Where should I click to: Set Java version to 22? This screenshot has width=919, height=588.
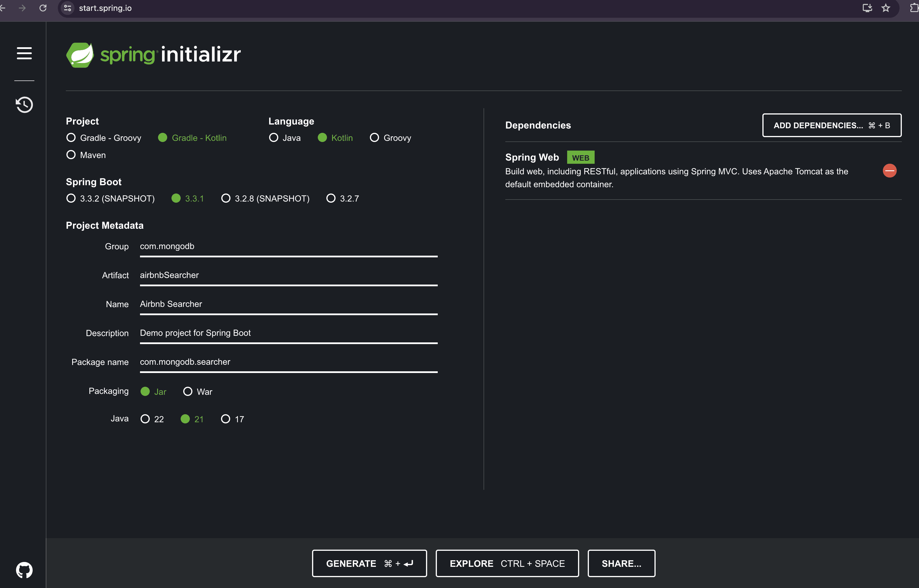click(x=152, y=419)
